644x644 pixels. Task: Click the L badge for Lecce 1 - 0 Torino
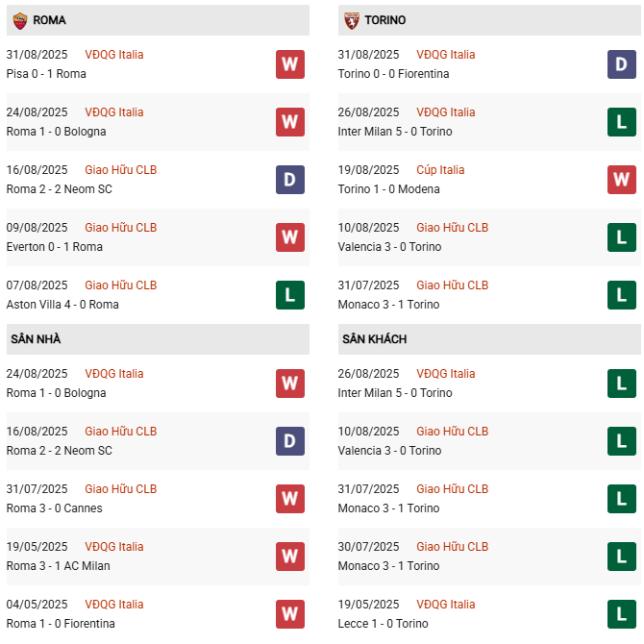click(621, 614)
